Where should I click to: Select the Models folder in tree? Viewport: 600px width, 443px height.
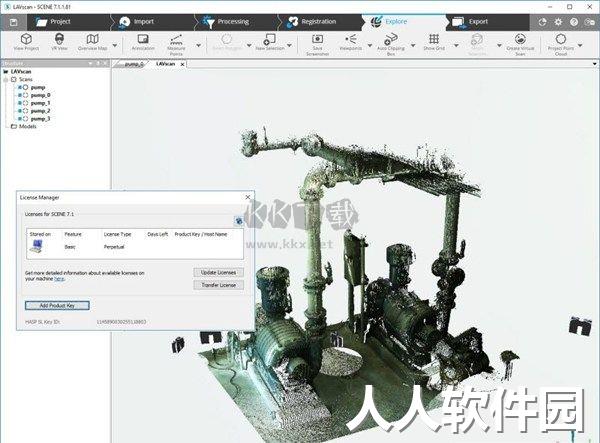click(x=28, y=126)
